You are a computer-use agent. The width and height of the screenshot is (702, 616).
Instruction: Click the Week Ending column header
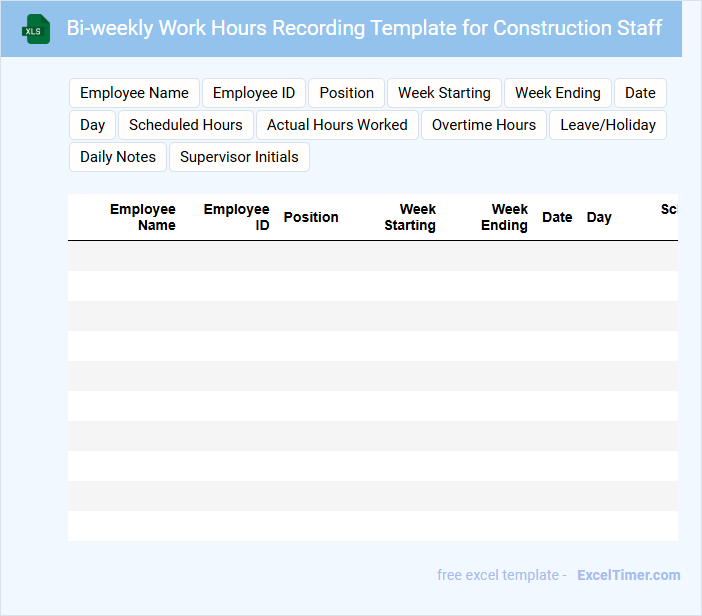(x=505, y=217)
